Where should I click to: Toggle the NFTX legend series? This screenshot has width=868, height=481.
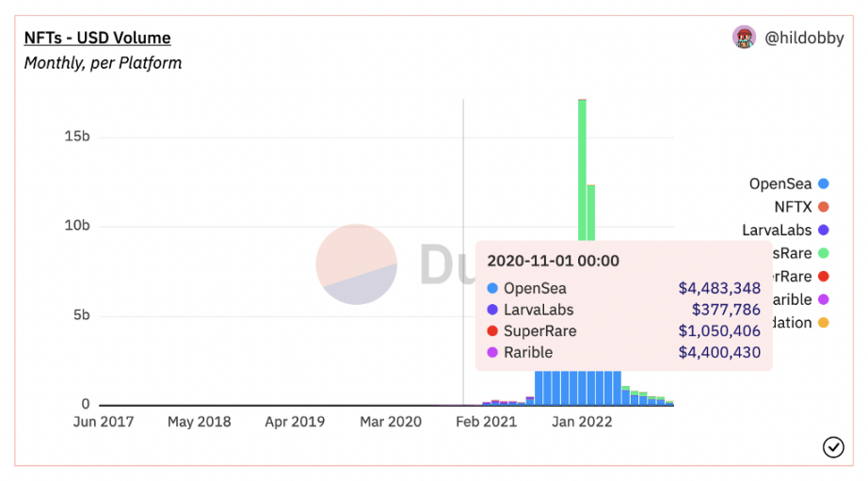[x=801, y=207]
